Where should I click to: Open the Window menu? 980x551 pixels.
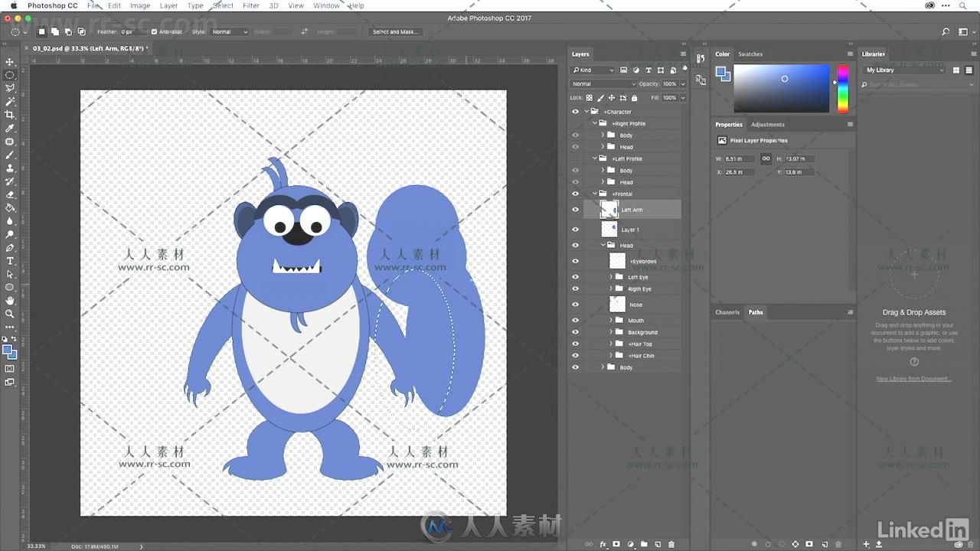326,5
